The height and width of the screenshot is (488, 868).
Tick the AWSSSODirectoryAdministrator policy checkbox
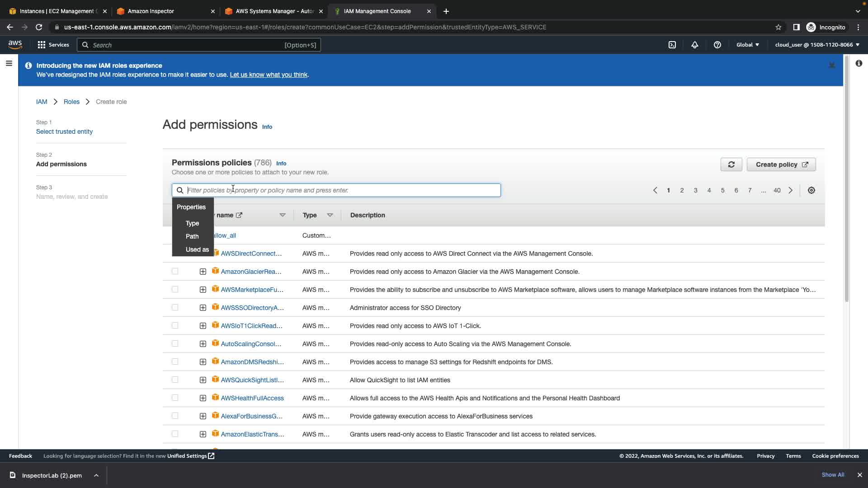click(x=175, y=307)
